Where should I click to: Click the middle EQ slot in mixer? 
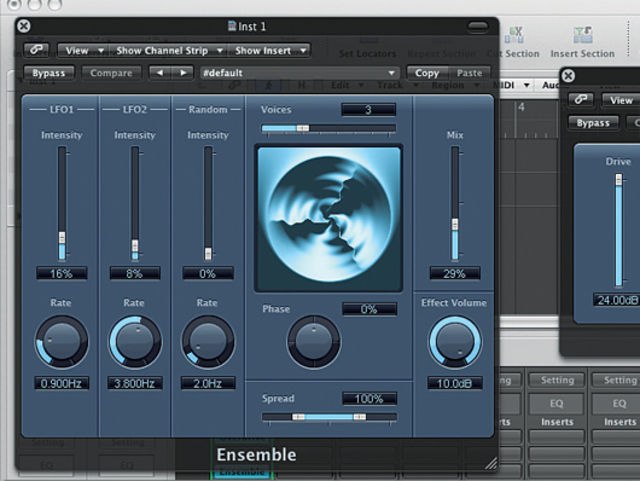[557, 403]
